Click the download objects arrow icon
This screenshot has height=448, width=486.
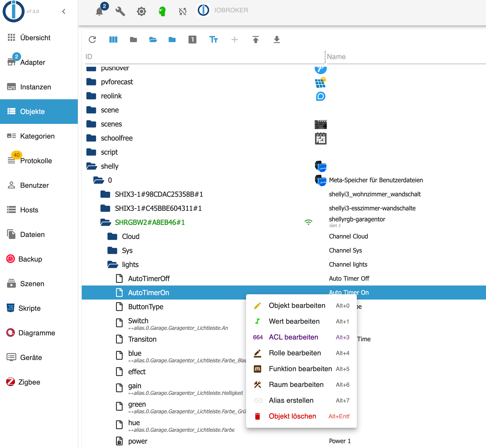tap(276, 40)
